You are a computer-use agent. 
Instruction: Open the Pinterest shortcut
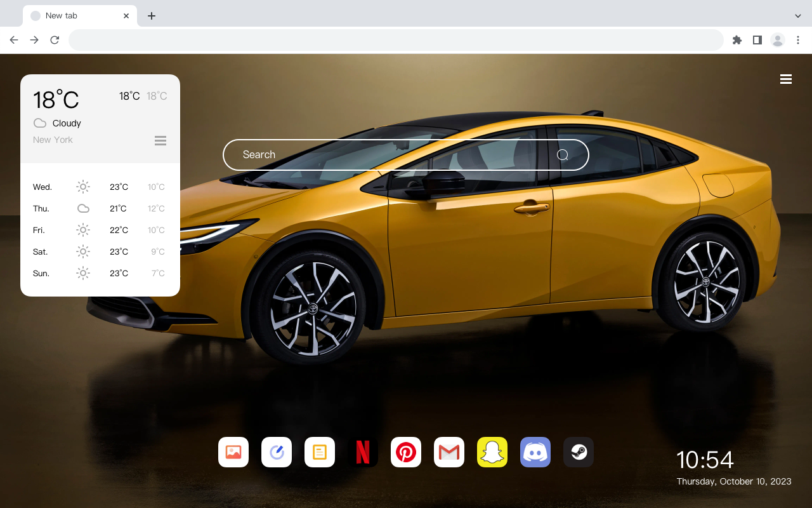click(x=406, y=452)
